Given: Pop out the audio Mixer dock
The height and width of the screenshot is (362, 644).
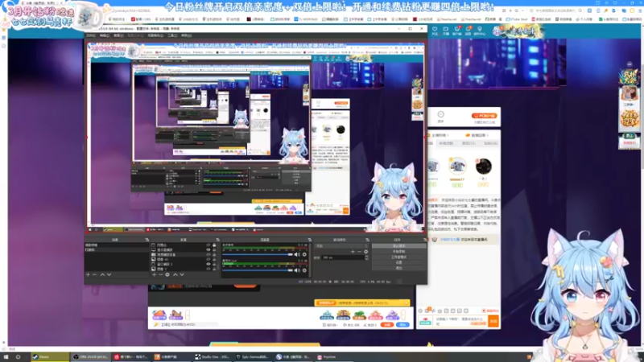Looking at the screenshot, I should point(309,240).
